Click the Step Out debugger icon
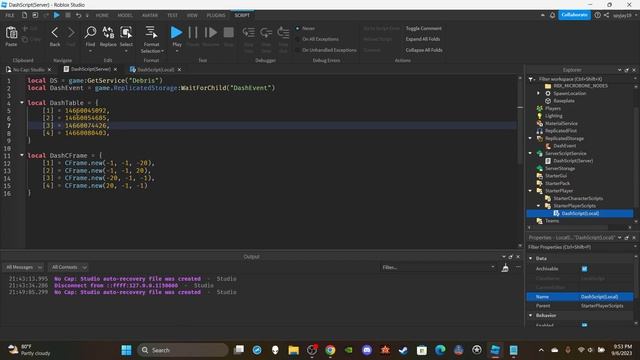The image size is (640, 360). (x=283, y=32)
